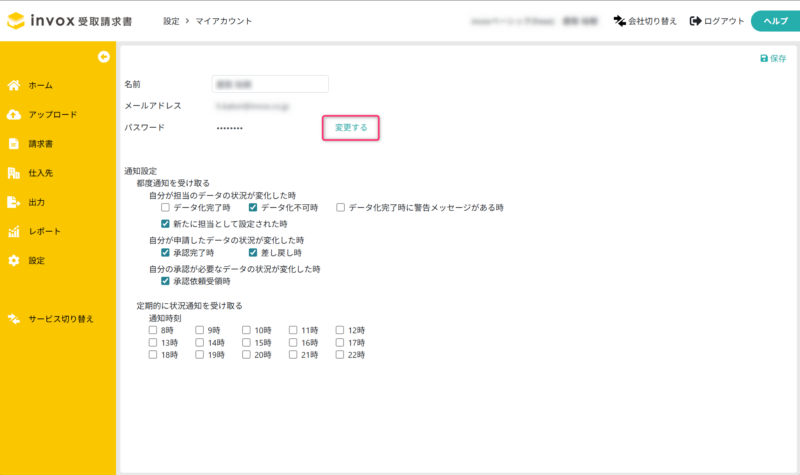800x475 pixels.
Task: Click the 会社切り替え switch icon
Action: pyautogui.click(x=619, y=21)
